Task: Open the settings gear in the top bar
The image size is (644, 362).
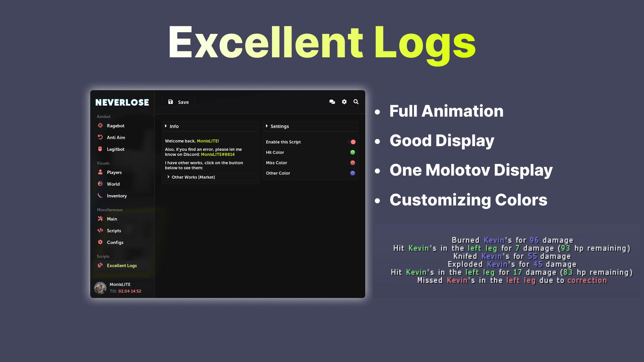Action: (x=344, y=102)
